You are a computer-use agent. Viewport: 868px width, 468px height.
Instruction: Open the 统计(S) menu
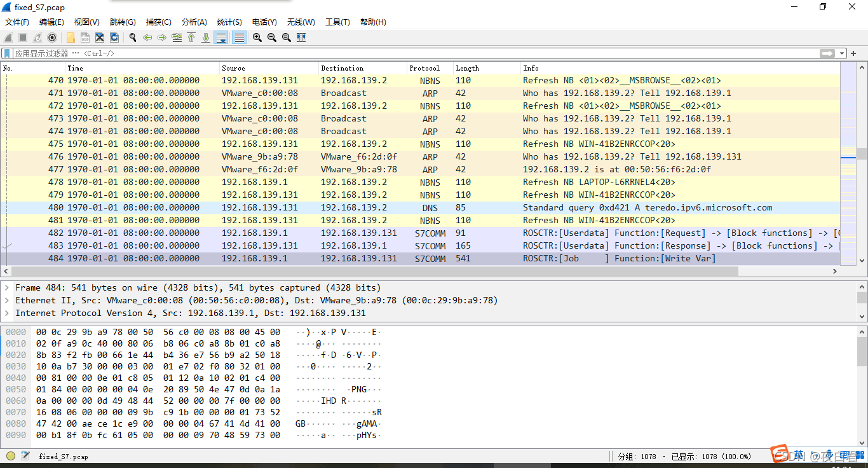coord(229,22)
